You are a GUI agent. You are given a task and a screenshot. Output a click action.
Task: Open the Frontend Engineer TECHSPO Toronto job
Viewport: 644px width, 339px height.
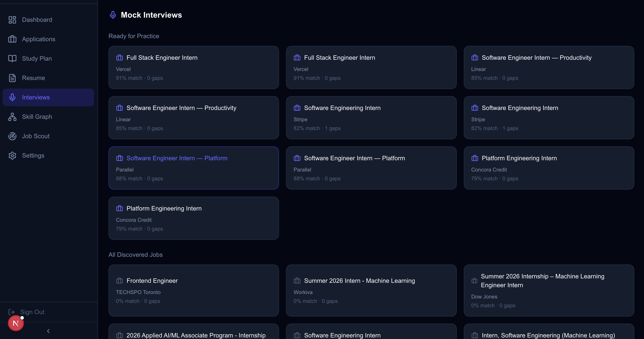(x=193, y=290)
